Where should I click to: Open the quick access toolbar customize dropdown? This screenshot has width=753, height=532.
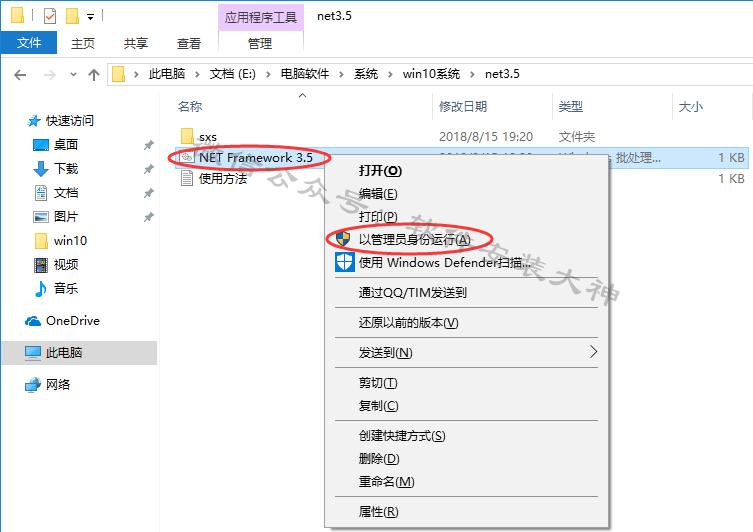pyautogui.click(x=90, y=17)
